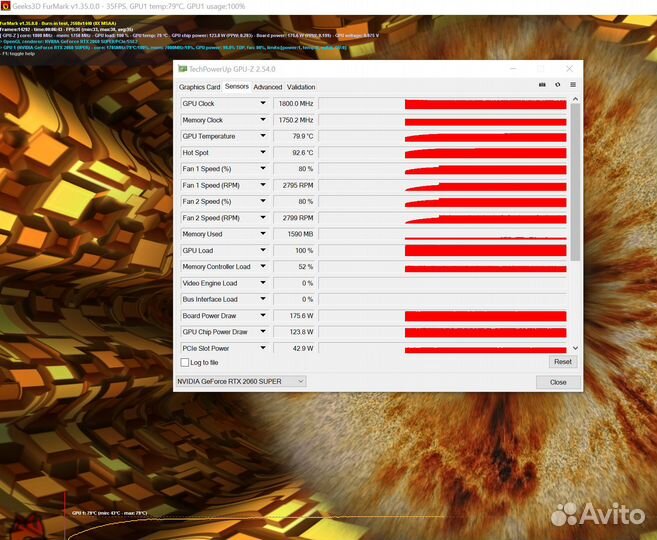Click the GPU Temperature history graph

point(443,136)
